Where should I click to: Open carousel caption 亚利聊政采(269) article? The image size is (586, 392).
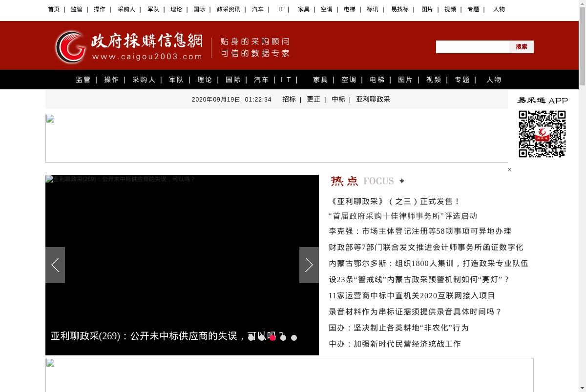(167, 336)
